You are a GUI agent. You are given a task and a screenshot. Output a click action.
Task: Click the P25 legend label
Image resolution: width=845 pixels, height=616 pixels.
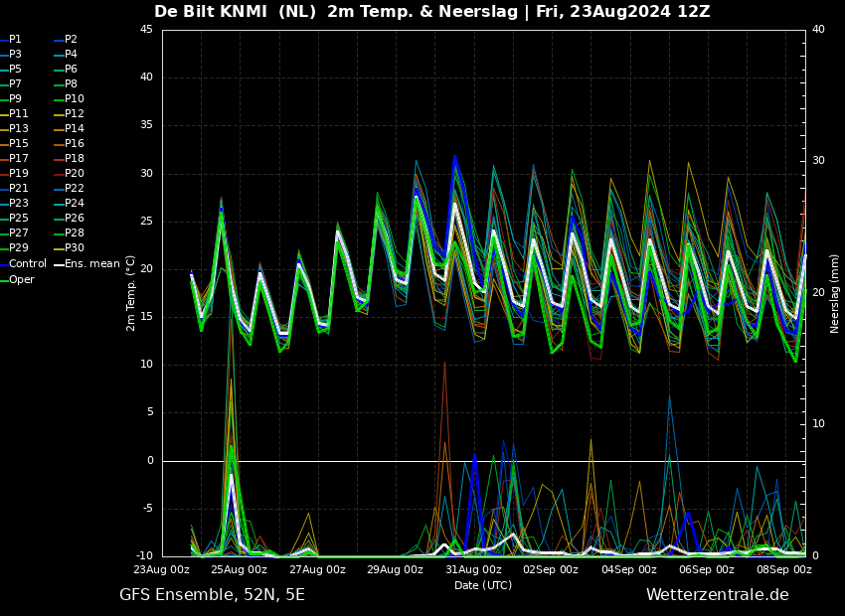click(18, 219)
